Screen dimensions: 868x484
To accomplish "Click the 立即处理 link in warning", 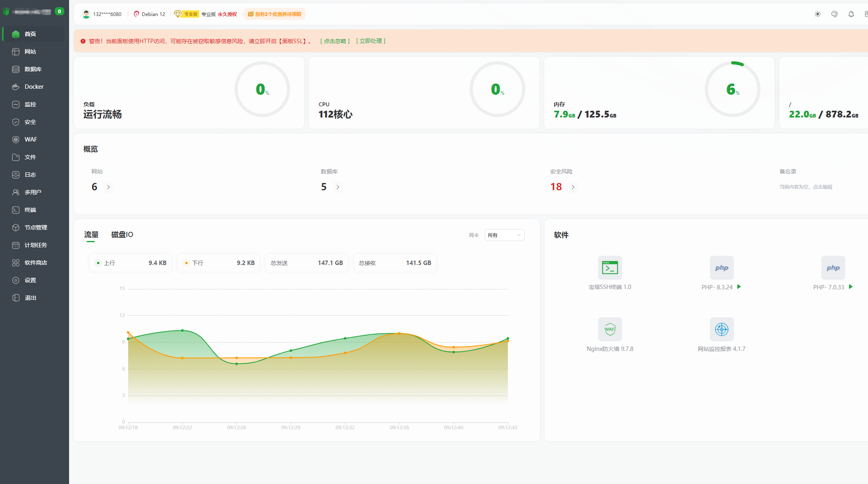I will [371, 41].
